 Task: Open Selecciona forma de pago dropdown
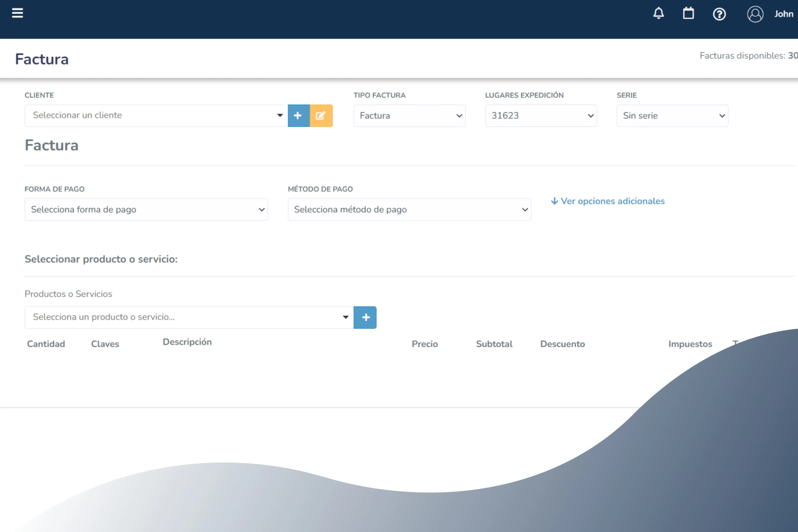[x=146, y=209]
